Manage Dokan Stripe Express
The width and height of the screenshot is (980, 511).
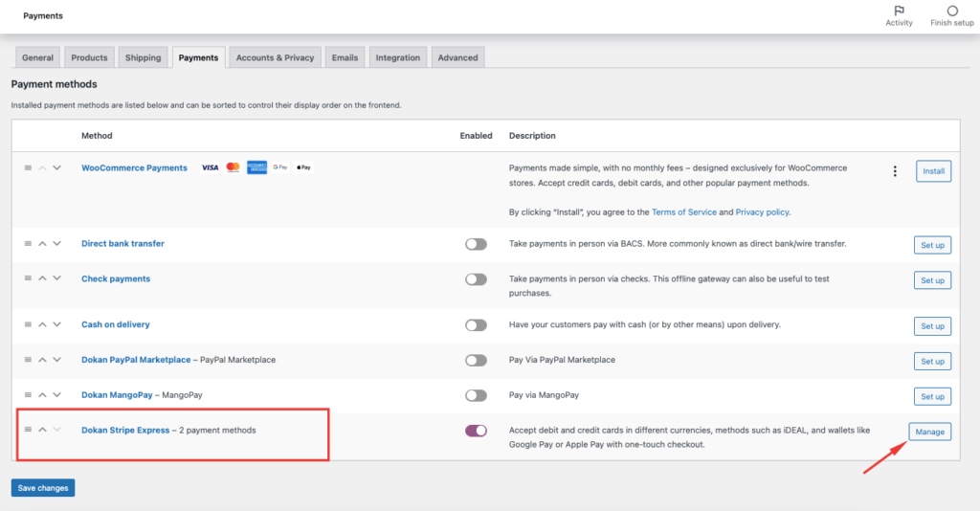(930, 432)
